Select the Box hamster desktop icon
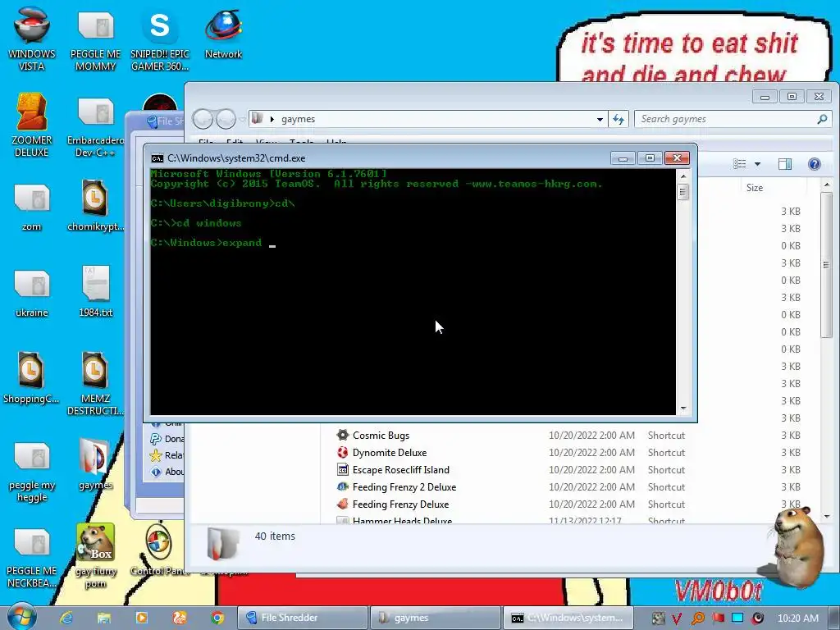Viewport: 840px width, 630px height. [x=95, y=556]
